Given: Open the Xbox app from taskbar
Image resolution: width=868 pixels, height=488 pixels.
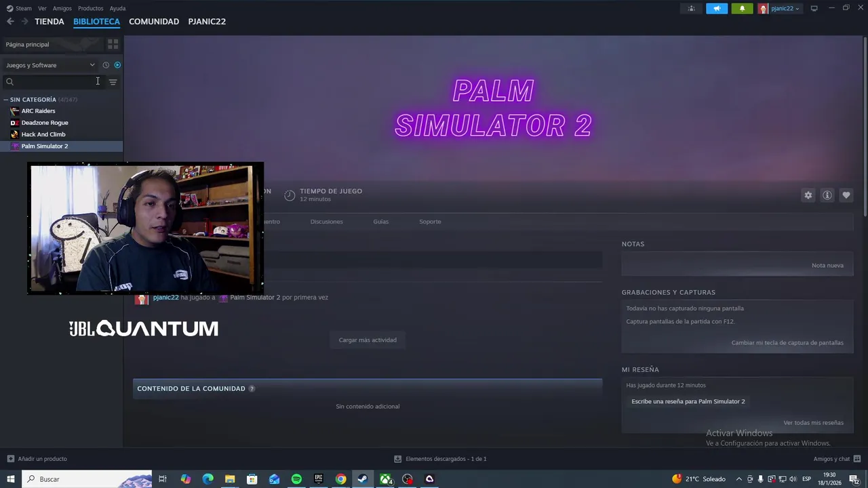Looking at the screenshot, I should point(385,479).
